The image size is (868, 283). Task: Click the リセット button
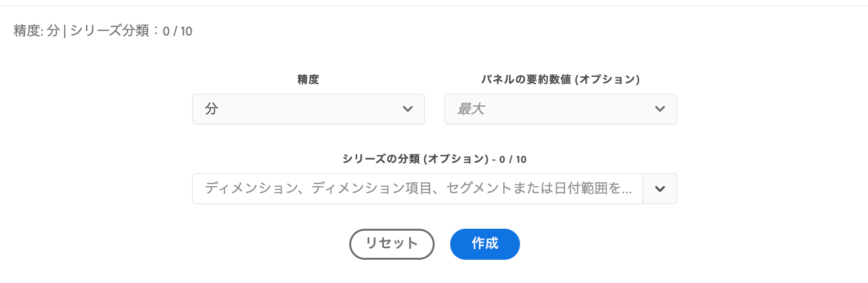(392, 244)
